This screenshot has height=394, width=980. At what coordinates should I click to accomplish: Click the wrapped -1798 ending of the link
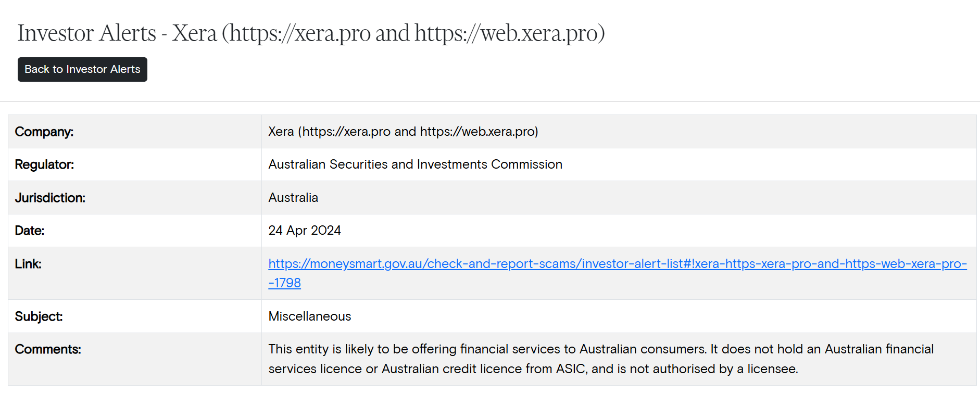(x=285, y=283)
